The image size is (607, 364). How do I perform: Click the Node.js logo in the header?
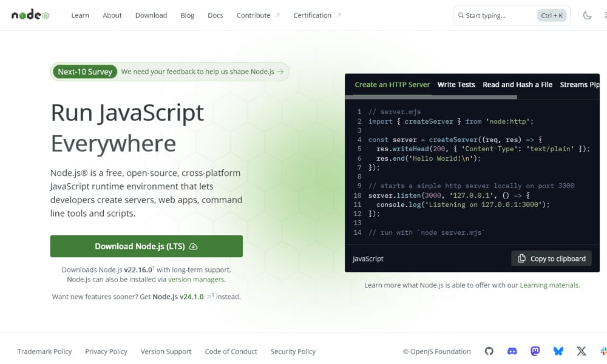(x=29, y=15)
